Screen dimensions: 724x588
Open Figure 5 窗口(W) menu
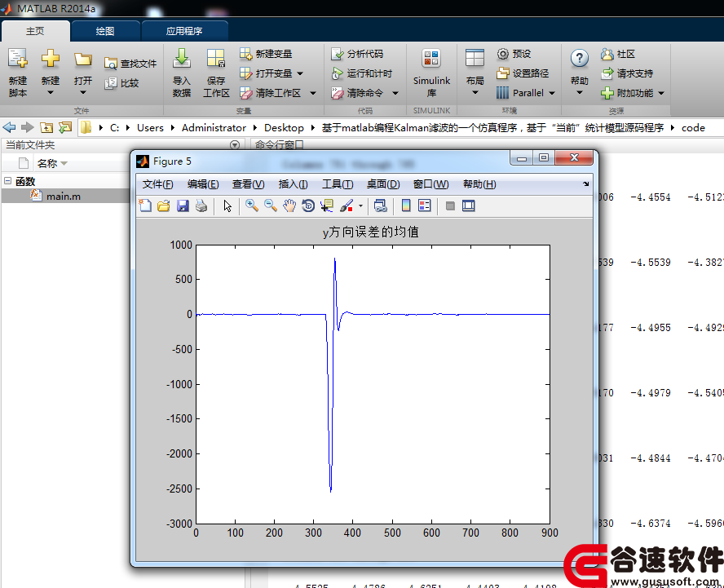click(x=430, y=184)
